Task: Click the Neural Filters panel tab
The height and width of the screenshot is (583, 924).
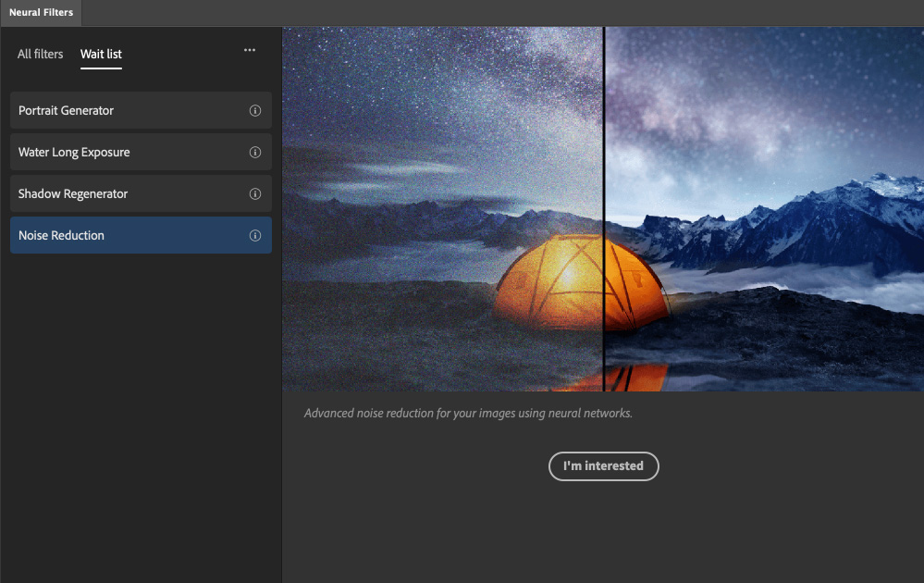Action: [x=41, y=13]
